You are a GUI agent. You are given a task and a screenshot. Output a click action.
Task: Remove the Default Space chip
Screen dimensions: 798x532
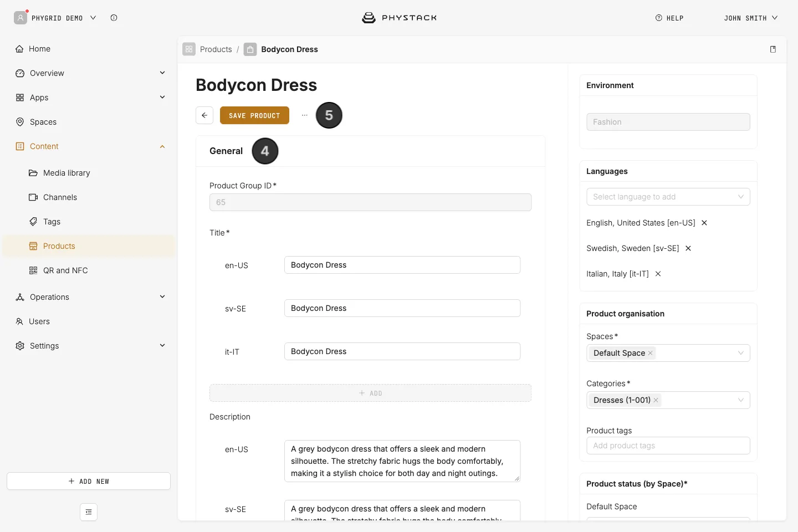click(651, 353)
